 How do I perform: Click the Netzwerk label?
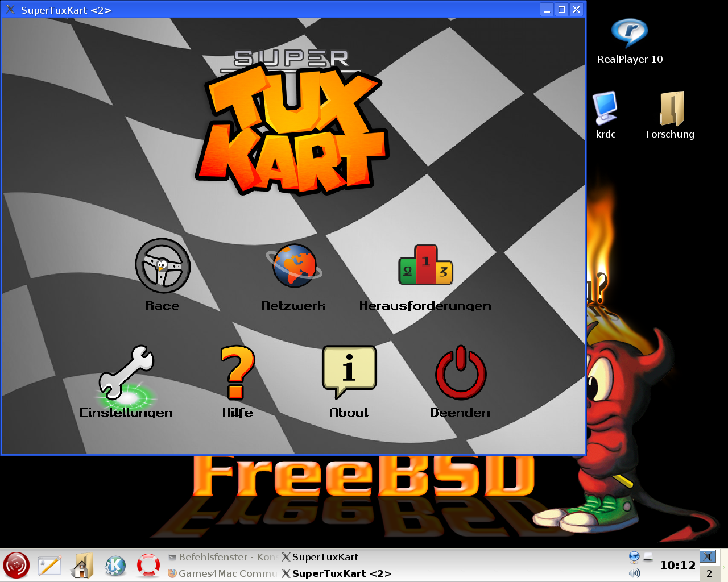click(x=293, y=306)
